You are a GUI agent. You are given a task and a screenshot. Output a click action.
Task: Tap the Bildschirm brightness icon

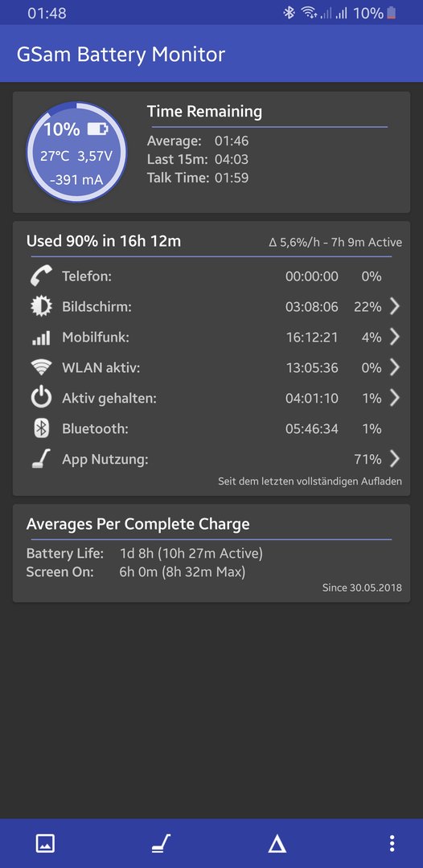tap(41, 306)
